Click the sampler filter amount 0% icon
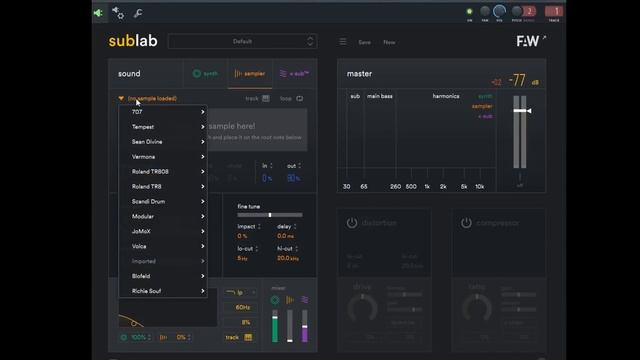Image resolution: width=640 pixels, height=360 pixels. pos(163,337)
